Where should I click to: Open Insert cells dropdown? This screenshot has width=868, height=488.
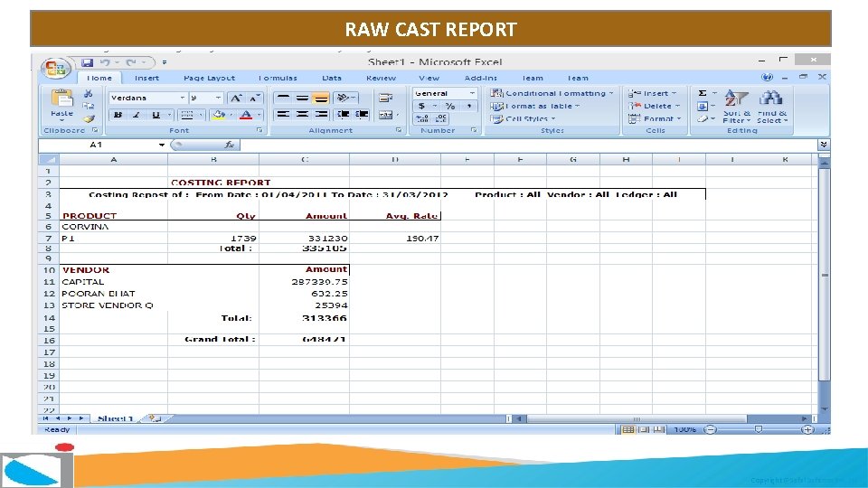tap(653, 93)
